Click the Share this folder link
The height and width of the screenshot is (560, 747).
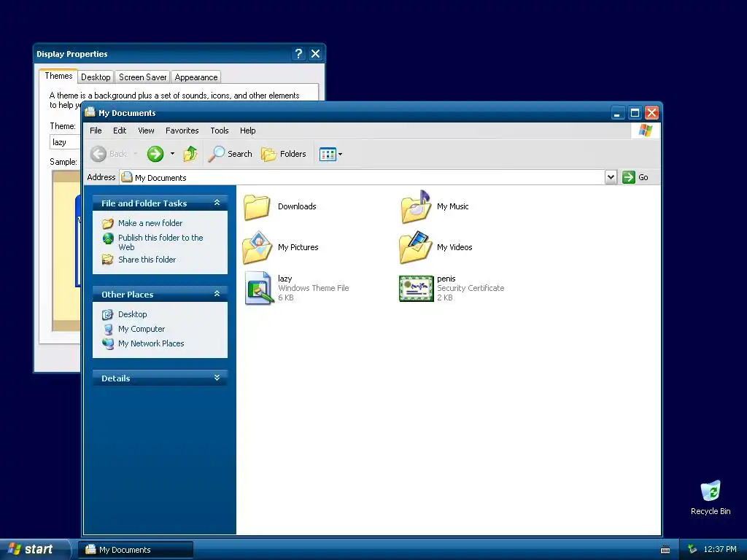click(147, 260)
